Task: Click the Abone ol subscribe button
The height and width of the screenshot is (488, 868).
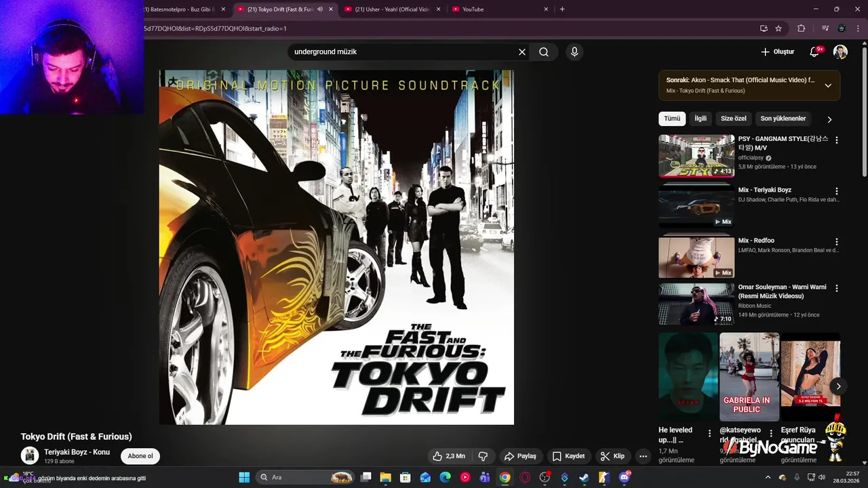Action: [140, 456]
